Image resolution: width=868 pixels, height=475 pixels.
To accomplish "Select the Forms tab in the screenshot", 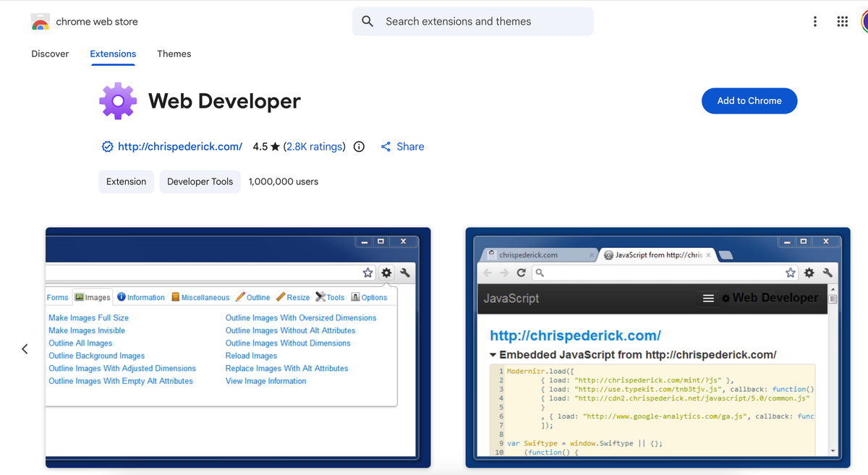I will tap(57, 296).
